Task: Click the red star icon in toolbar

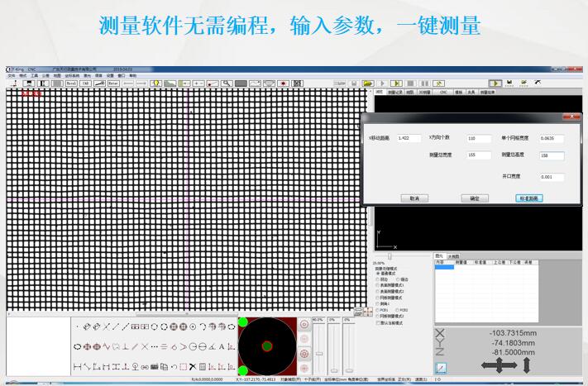Action: pos(282,83)
